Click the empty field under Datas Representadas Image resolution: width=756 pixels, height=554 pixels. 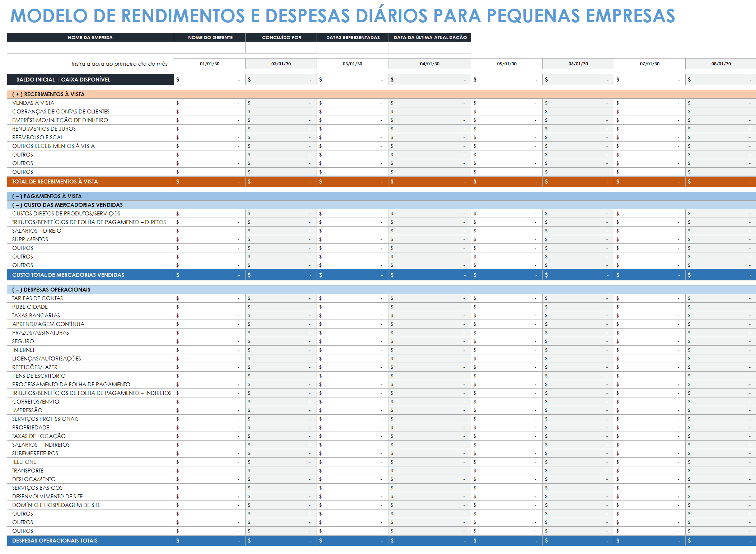coord(353,47)
